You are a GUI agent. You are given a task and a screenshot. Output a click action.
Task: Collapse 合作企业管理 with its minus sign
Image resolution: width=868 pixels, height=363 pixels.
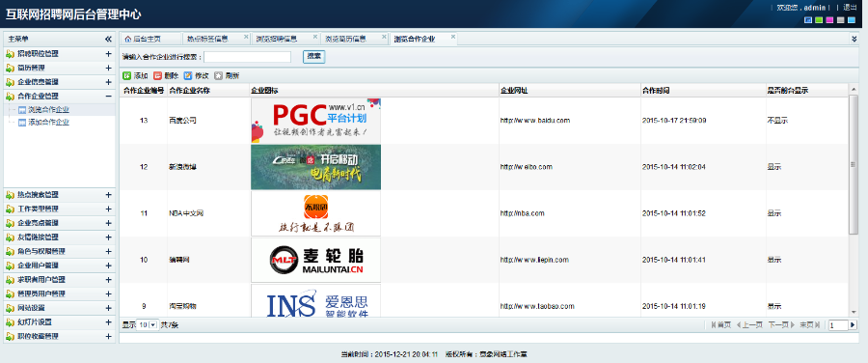[x=108, y=96]
